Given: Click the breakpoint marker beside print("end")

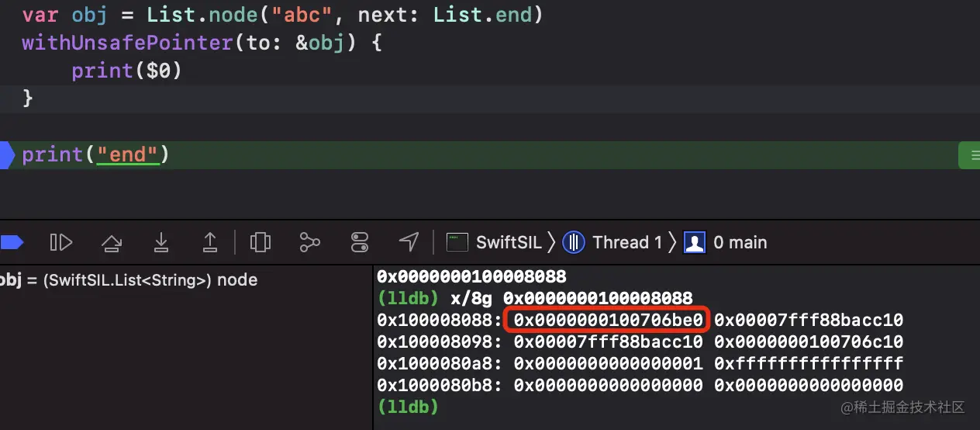Looking at the screenshot, I should tap(6, 155).
